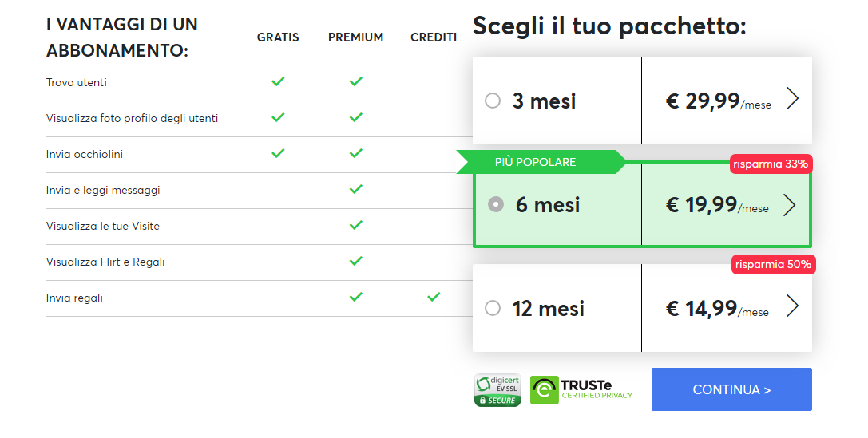Click the Gratis checkmark for Trova utenti
The width and height of the screenshot is (868, 438).
[278, 81]
